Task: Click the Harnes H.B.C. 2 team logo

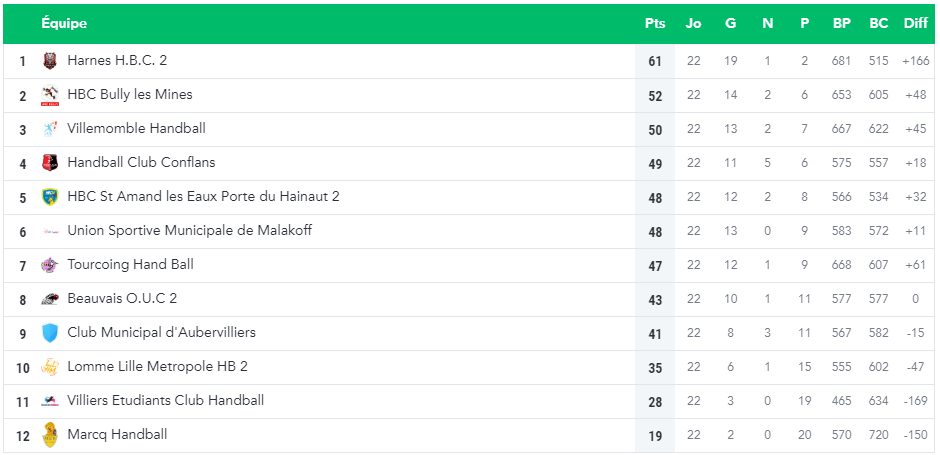Action: click(x=50, y=61)
